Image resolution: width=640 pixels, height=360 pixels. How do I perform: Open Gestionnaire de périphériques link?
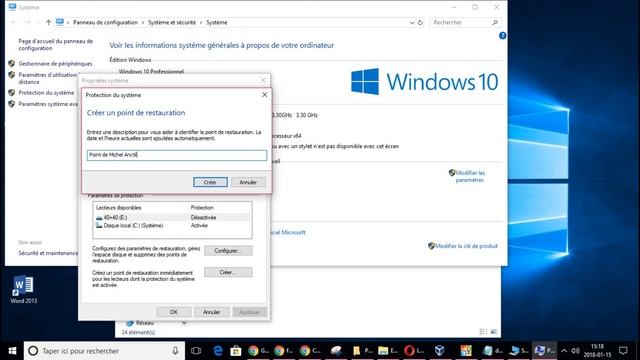pyautogui.click(x=55, y=64)
